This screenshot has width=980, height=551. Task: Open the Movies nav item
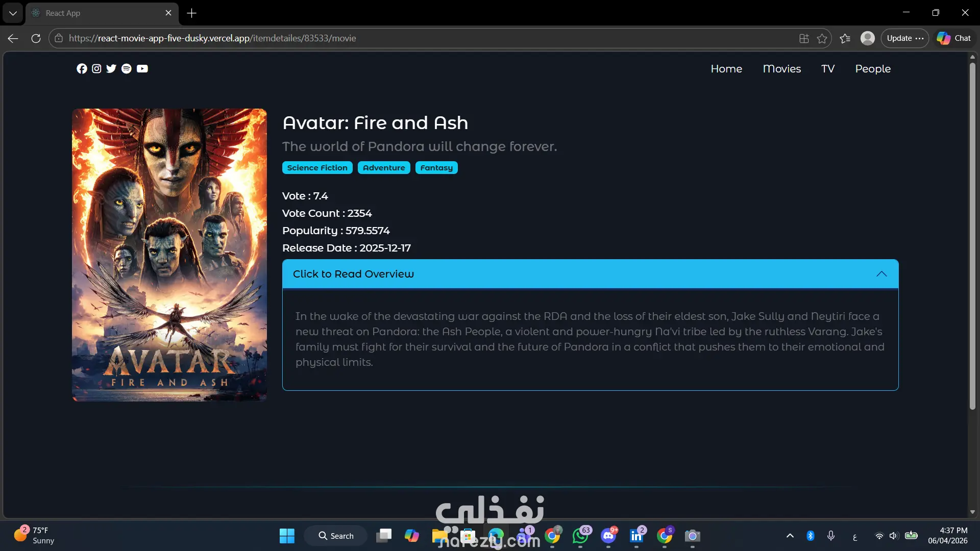[x=781, y=69]
